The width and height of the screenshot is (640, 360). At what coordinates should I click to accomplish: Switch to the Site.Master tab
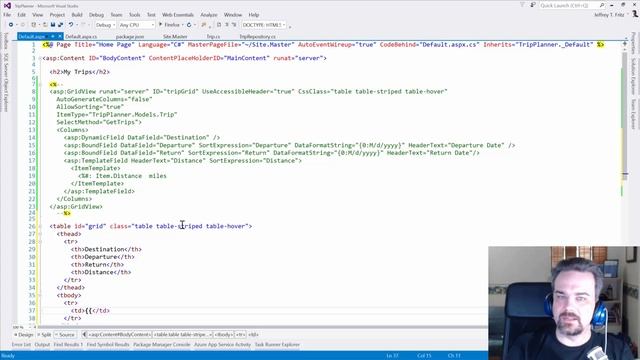(x=175, y=36)
